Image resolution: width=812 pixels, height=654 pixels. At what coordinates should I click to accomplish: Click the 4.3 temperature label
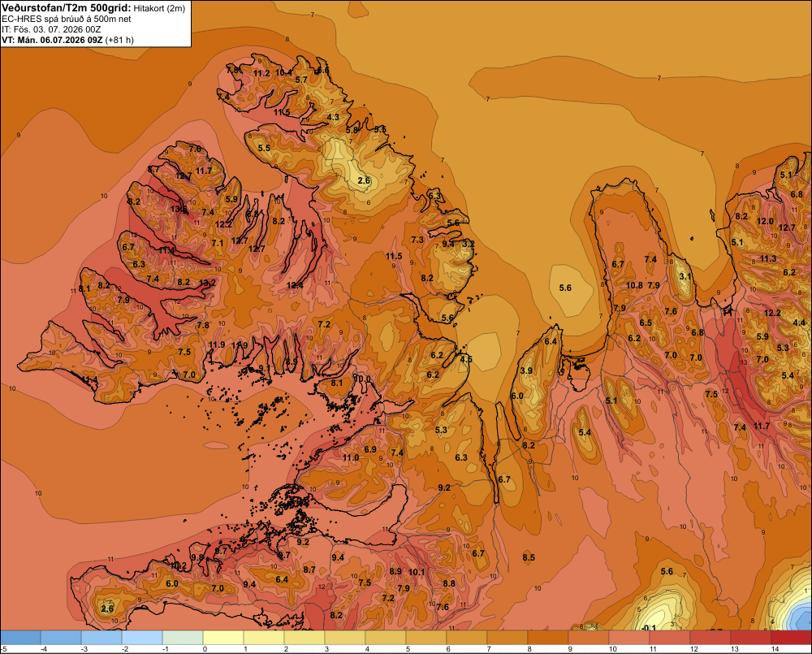[333, 117]
